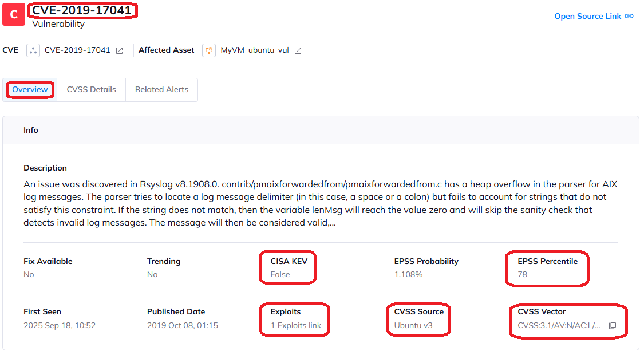Screen dimensions: 644x355
Task: Click CVSS Source value Ubuntu v3
Action: pos(413,325)
